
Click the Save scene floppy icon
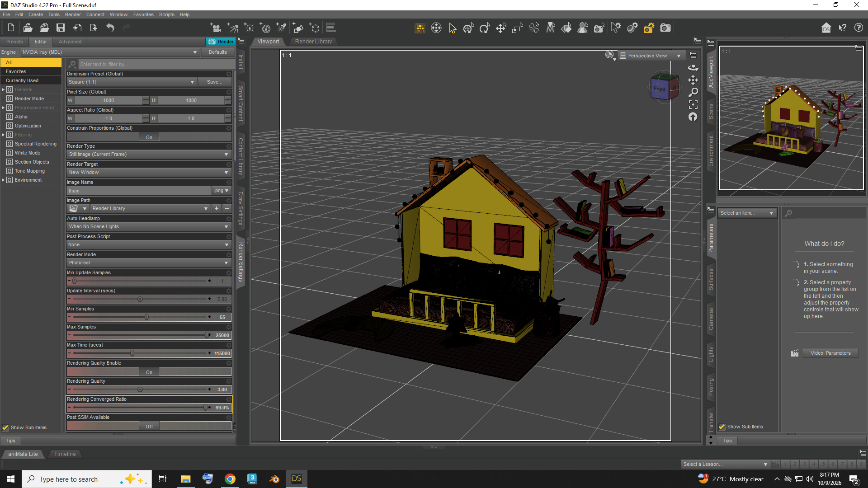click(x=61, y=28)
